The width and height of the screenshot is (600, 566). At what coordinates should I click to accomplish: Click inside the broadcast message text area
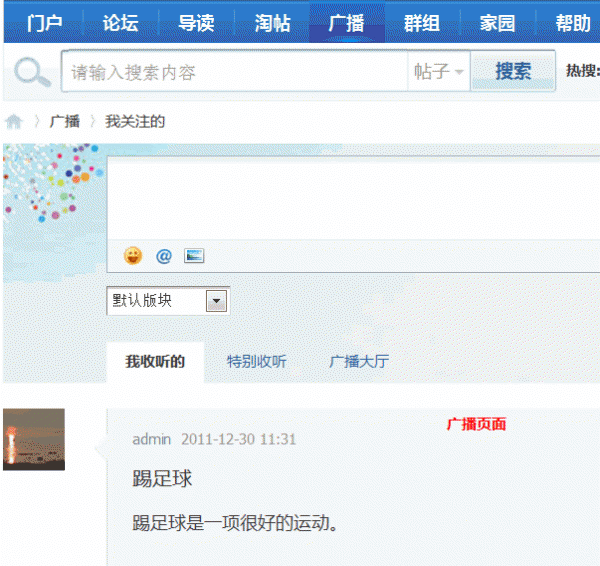350,198
